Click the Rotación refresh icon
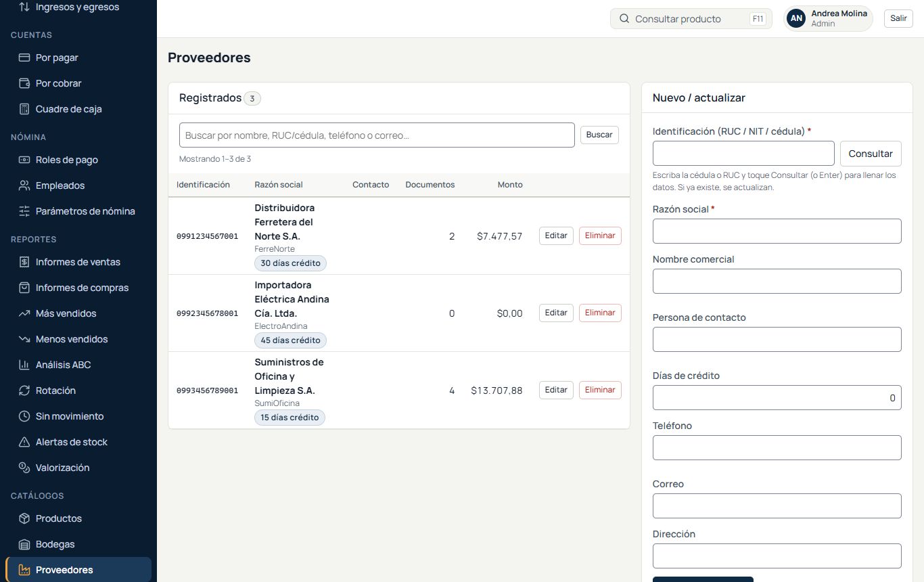Screen dimensions: 924x582 point(24,390)
